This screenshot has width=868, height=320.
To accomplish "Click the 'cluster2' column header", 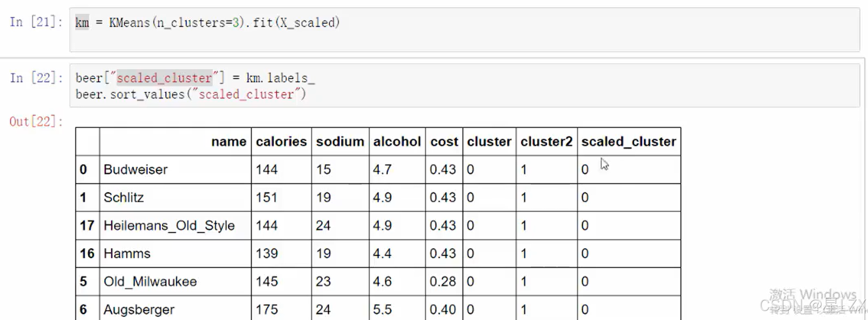I will 547,142.
